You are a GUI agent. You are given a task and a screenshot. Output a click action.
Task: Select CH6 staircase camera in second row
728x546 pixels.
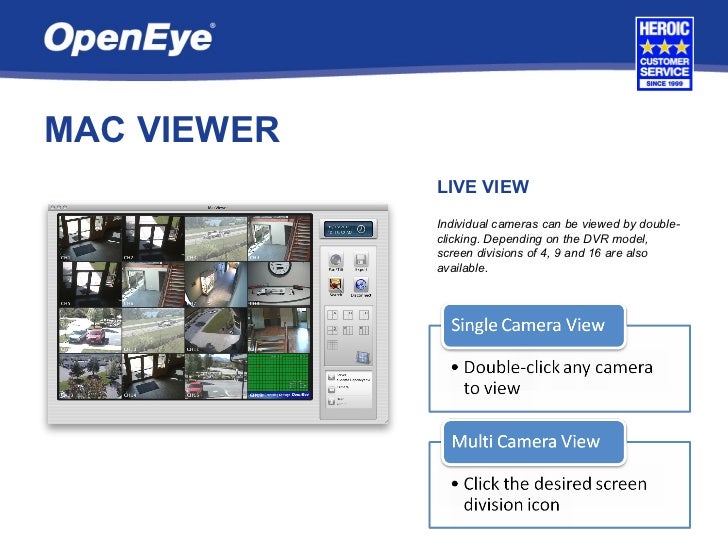[153, 284]
